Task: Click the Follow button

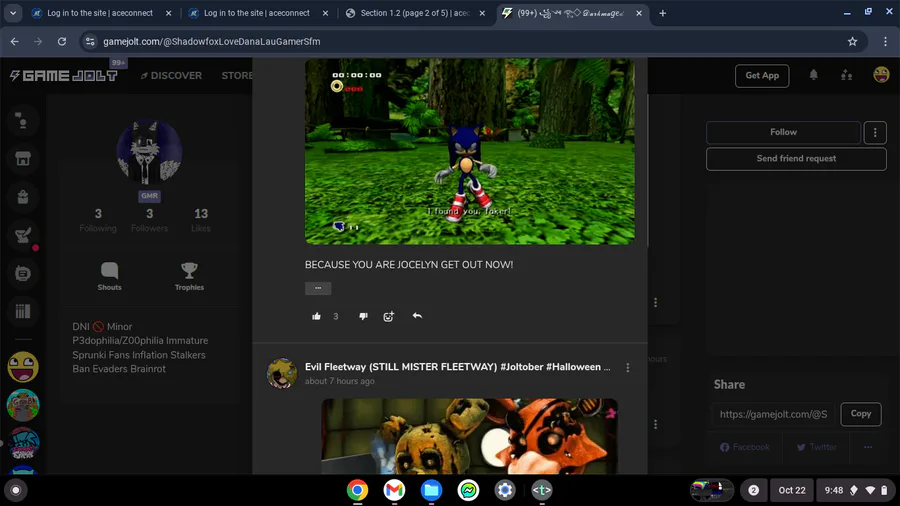Action: [783, 132]
